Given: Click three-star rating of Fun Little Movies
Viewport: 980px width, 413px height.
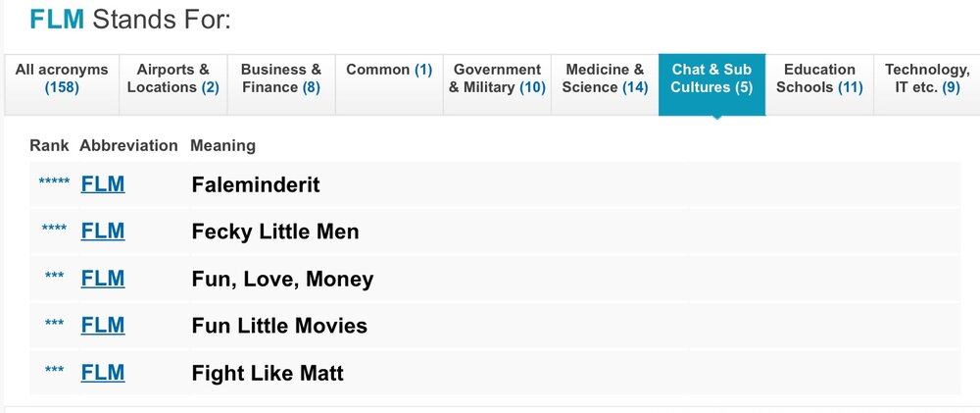Looking at the screenshot, I should point(54,323).
